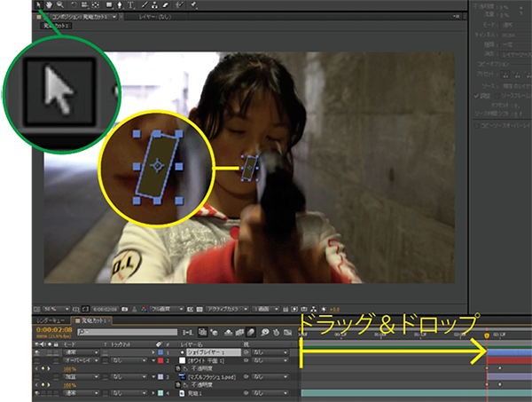Select the Selection arrow tool
532x402 pixels.
38,4
